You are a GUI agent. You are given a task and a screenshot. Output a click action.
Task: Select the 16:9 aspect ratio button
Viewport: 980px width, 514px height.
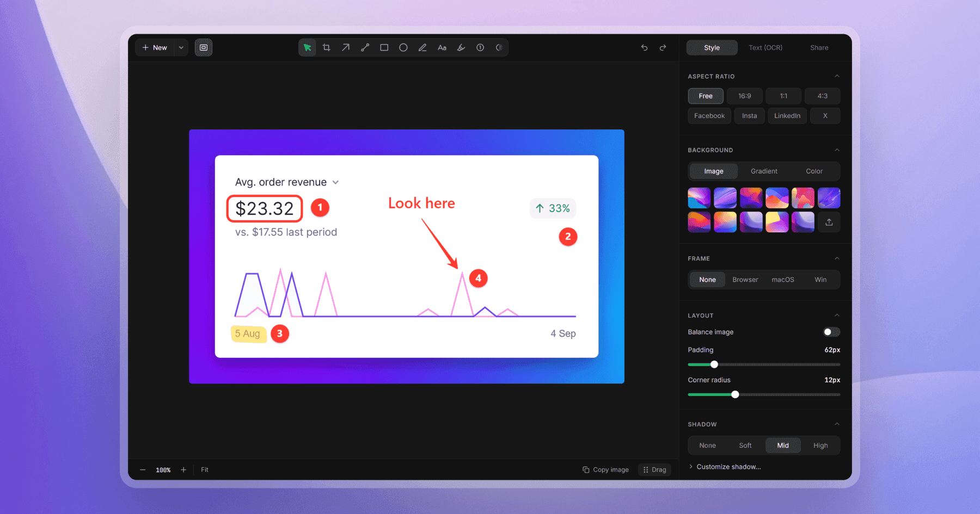[x=744, y=96]
